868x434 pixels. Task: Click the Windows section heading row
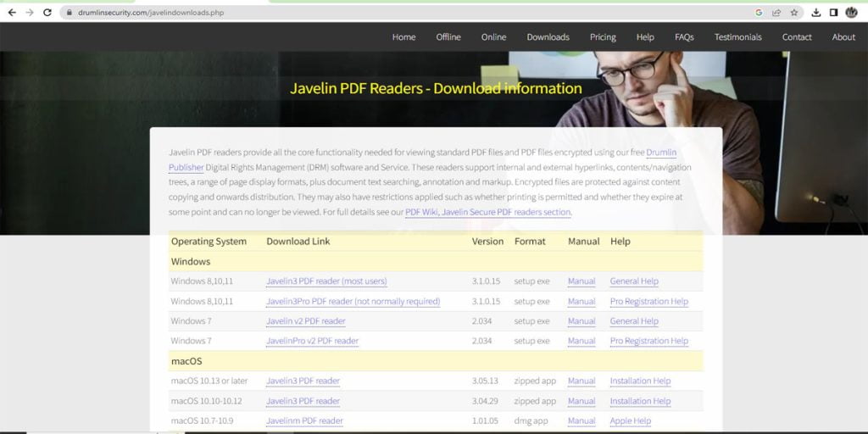pyautogui.click(x=436, y=261)
